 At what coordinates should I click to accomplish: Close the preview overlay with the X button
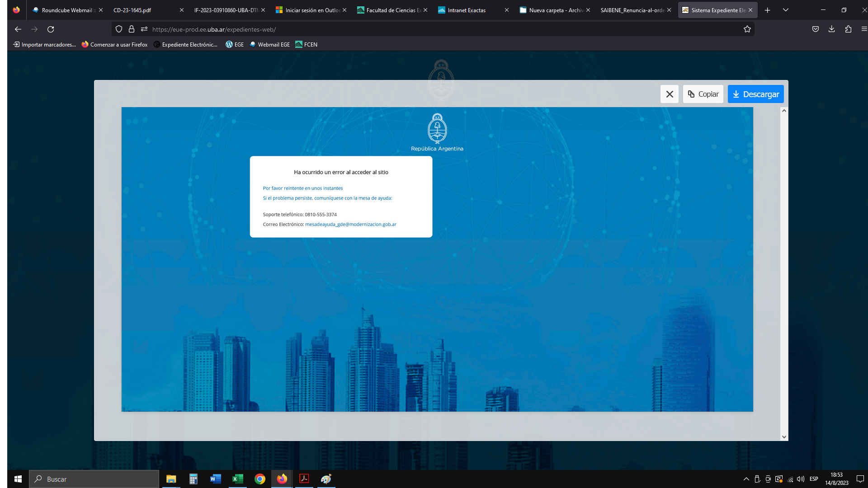pyautogui.click(x=670, y=94)
